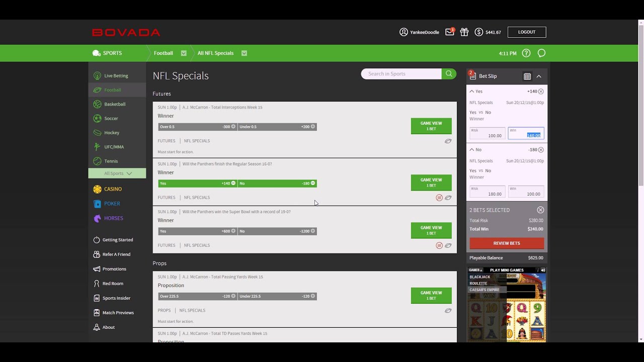Collapse the Yes bet slip entry

471,92
